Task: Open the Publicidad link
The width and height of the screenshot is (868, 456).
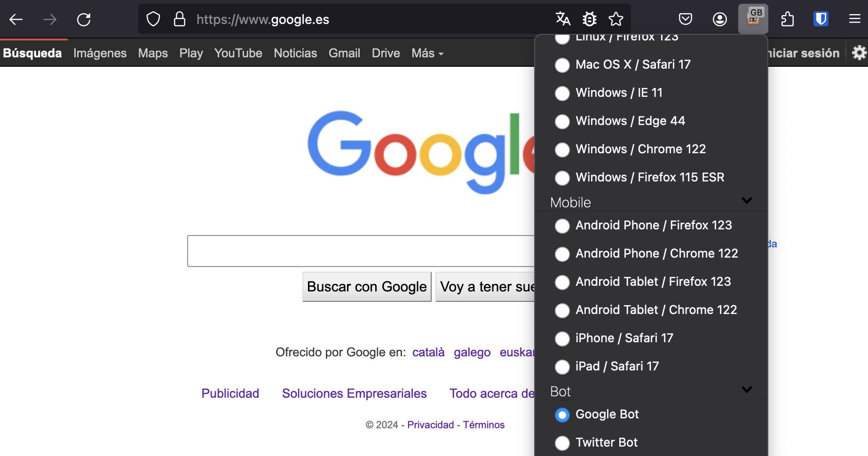Action: [x=230, y=393]
